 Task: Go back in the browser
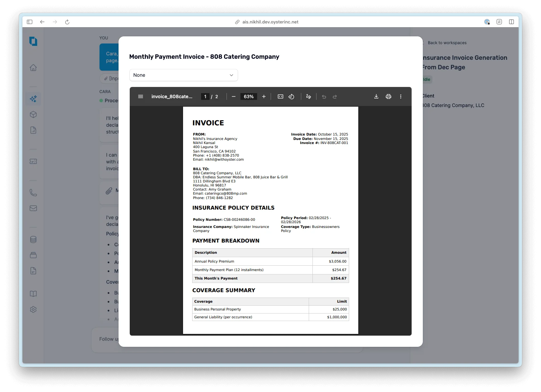[x=42, y=22]
